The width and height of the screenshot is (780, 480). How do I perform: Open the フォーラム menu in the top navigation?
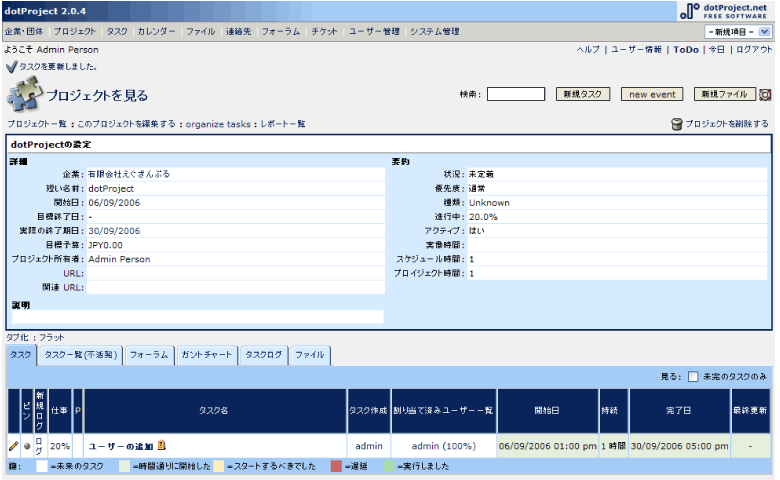281,31
